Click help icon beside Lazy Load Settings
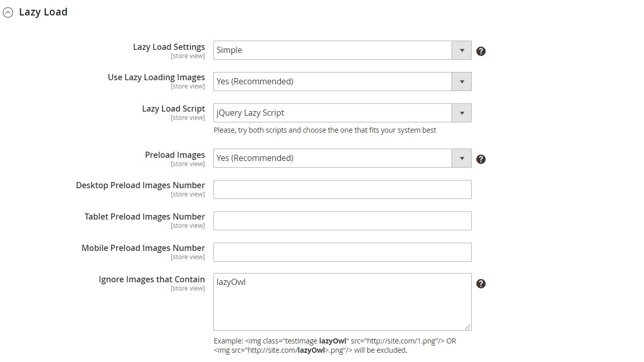 480,51
